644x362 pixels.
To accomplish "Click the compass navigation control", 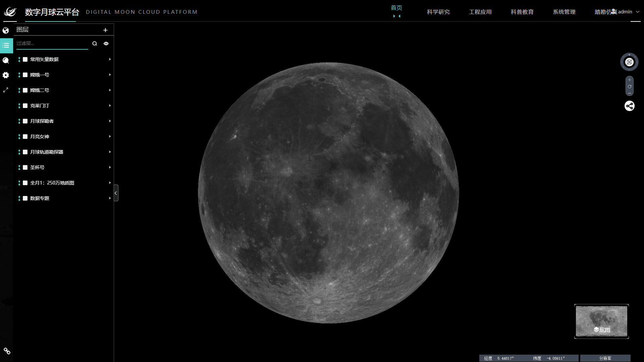I will 629,62.
